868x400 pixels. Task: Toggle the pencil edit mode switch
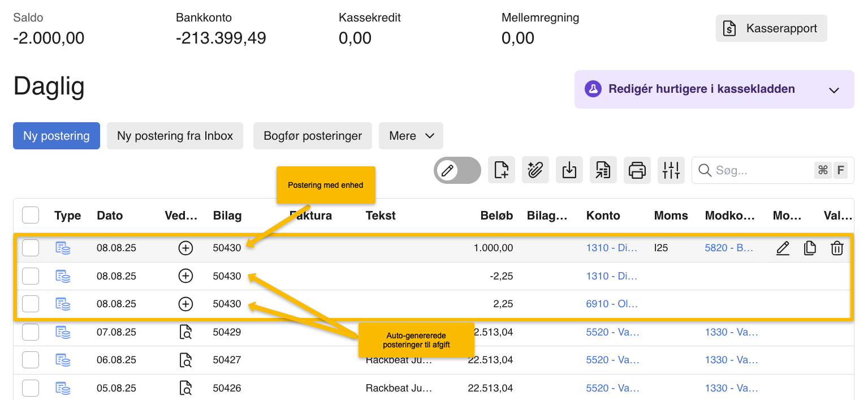457,170
